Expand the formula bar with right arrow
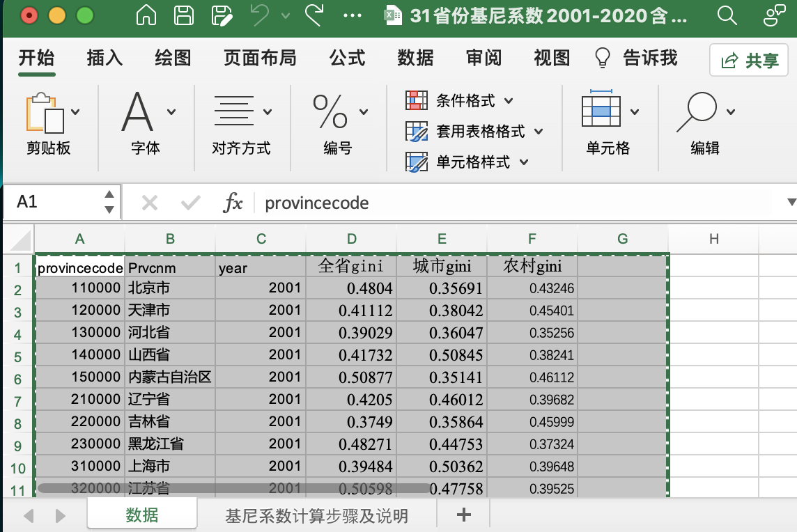Screen dimensions: 797x532 [791, 202]
